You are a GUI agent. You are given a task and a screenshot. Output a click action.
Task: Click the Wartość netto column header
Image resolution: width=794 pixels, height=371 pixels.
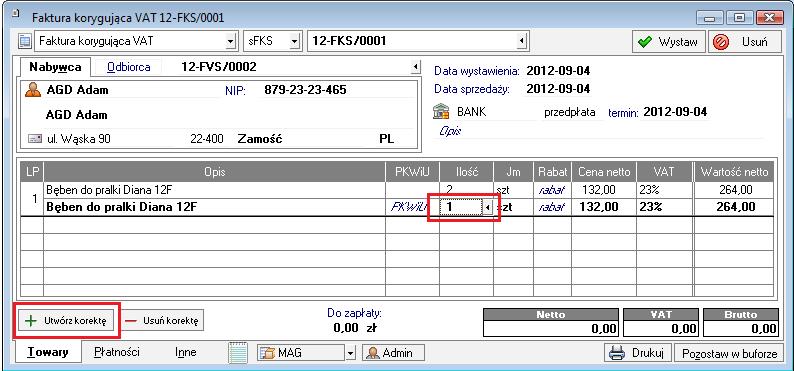coord(734,172)
